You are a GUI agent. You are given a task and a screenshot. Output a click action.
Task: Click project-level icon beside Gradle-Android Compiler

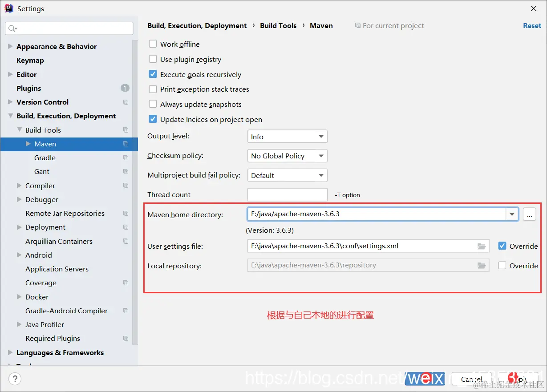click(126, 311)
